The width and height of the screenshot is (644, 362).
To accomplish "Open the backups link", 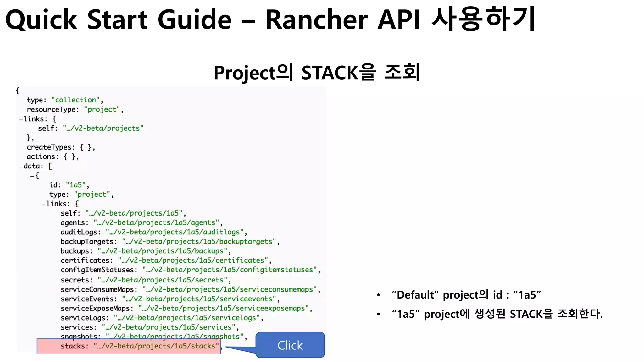I will 162,251.
